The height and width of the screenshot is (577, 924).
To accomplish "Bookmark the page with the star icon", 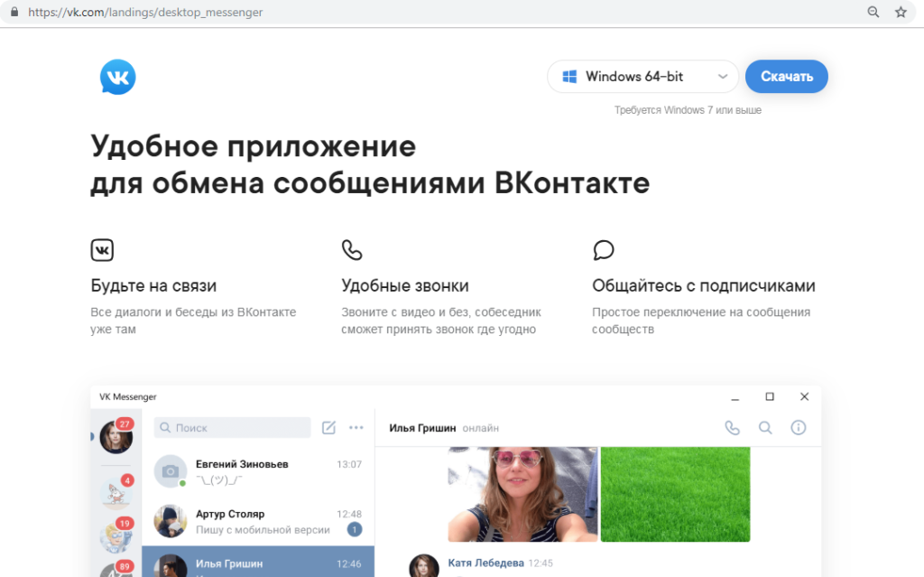I will coord(901,12).
